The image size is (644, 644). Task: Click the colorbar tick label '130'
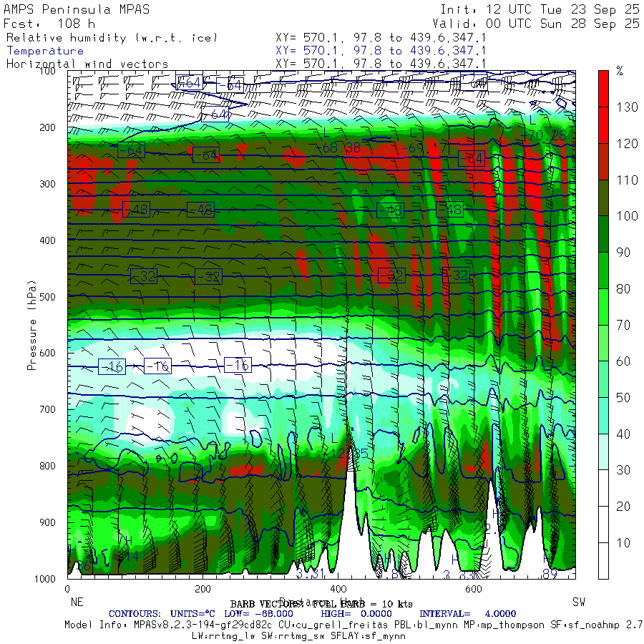627,107
